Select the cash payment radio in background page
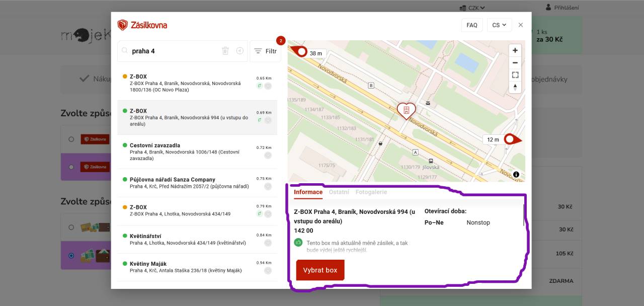The image size is (644, 306). point(71,256)
